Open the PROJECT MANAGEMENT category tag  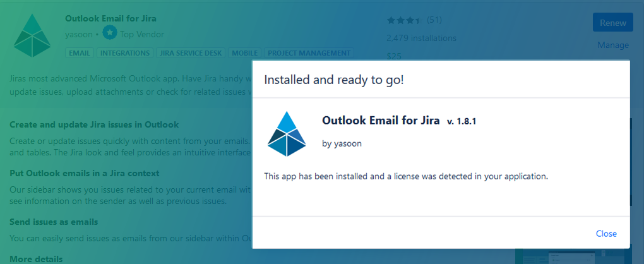pyautogui.click(x=309, y=53)
